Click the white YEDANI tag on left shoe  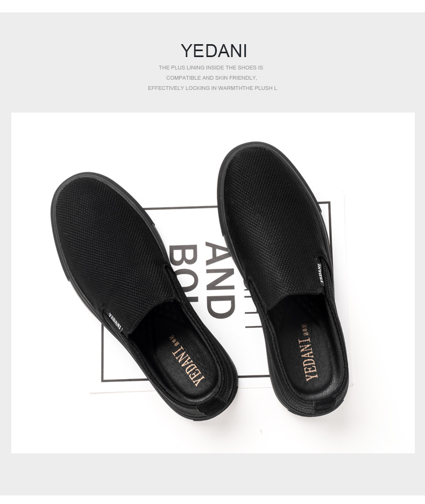pos(115,321)
